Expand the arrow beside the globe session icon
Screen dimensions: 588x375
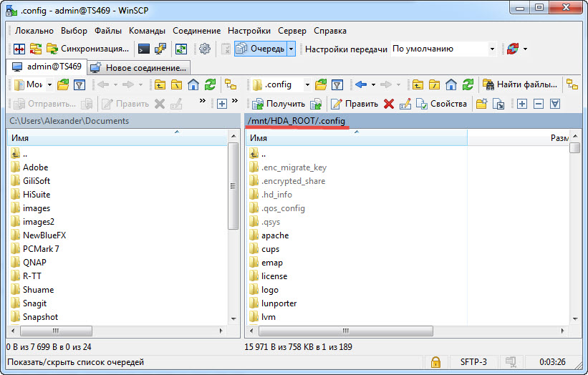click(x=525, y=49)
